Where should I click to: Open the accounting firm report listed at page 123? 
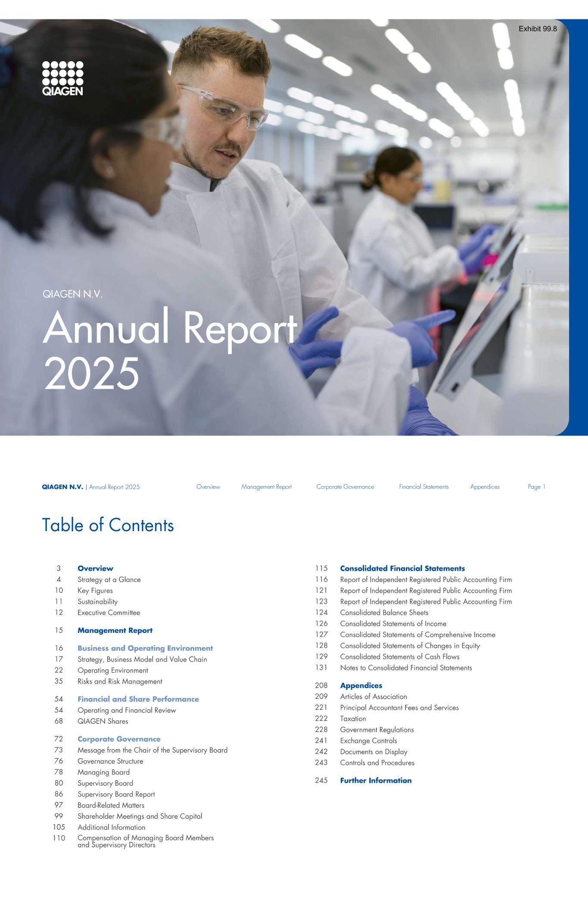(x=426, y=602)
